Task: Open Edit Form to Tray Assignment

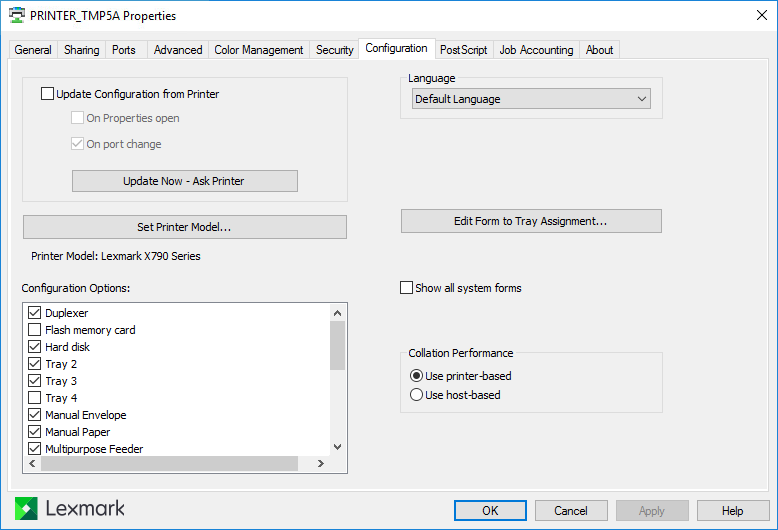Action: [x=531, y=221]
